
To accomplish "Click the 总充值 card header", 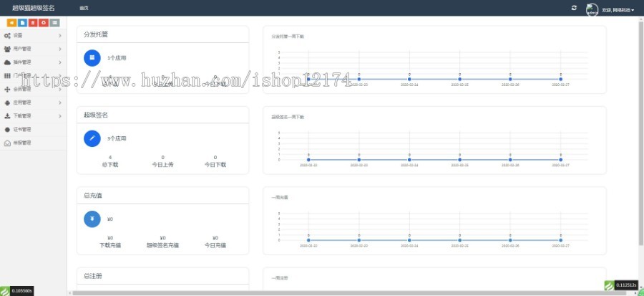I will coord(162,196).
